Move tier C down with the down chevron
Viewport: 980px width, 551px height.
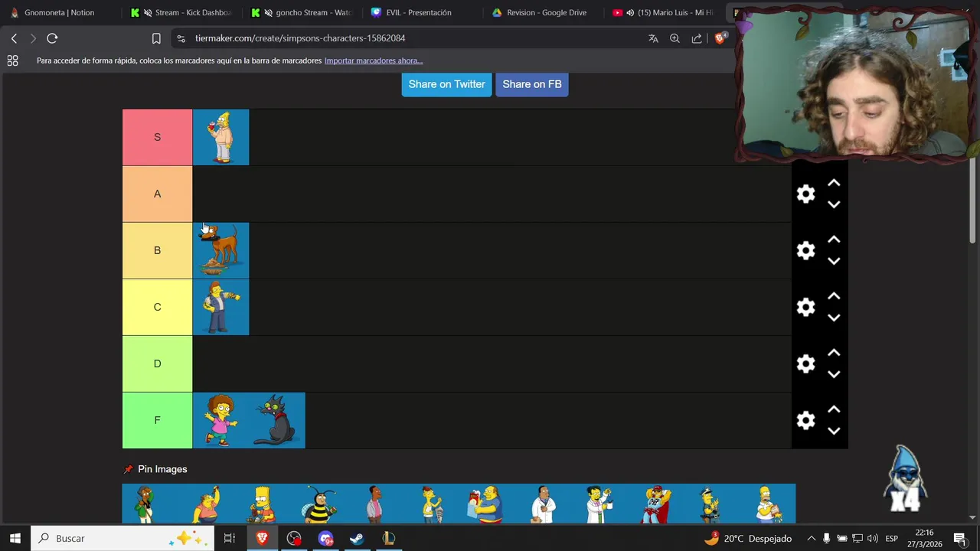coord(834,318)
